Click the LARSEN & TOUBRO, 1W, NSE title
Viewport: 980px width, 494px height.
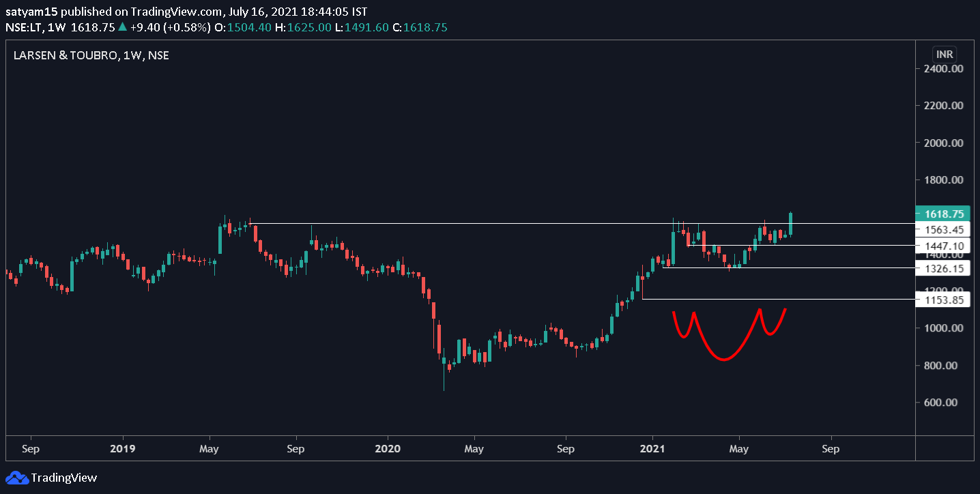[x=91, y=55]
